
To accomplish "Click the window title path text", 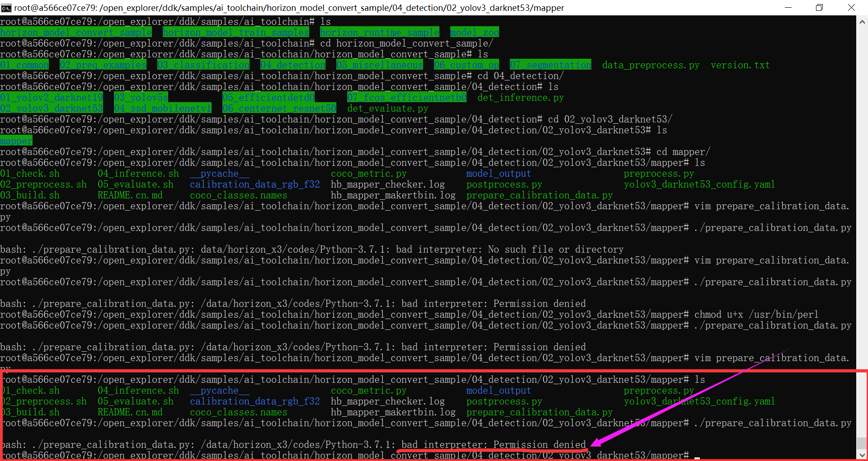I will tap(289, 8).
